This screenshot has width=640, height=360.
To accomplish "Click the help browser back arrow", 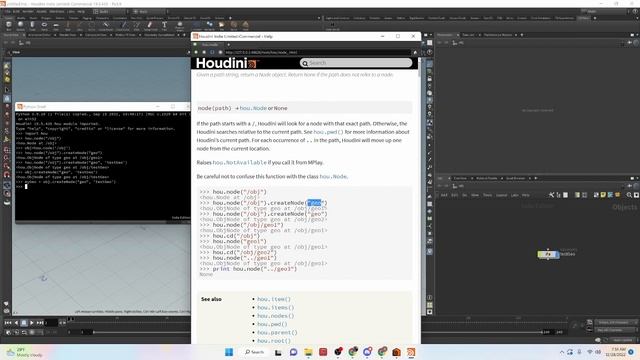I will pos(196,52).
